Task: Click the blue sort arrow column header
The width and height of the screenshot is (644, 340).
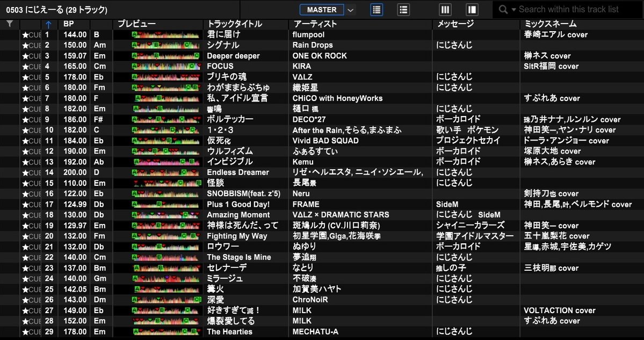Action: [48, 24]
